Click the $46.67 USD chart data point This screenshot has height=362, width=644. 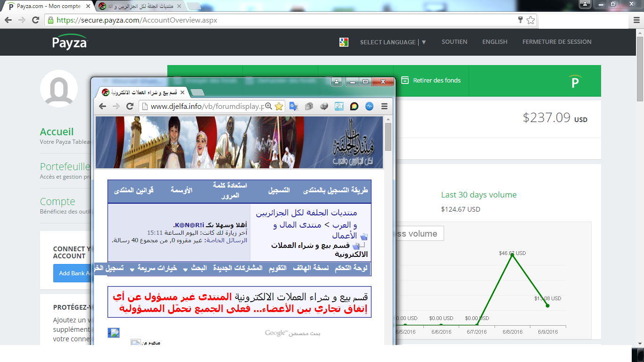pos(512,255)
